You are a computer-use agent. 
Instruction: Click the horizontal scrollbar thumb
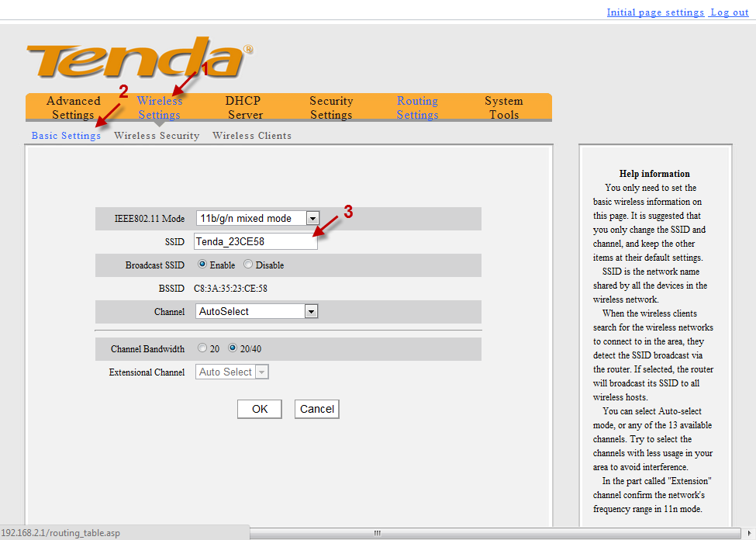coord(378,533)
